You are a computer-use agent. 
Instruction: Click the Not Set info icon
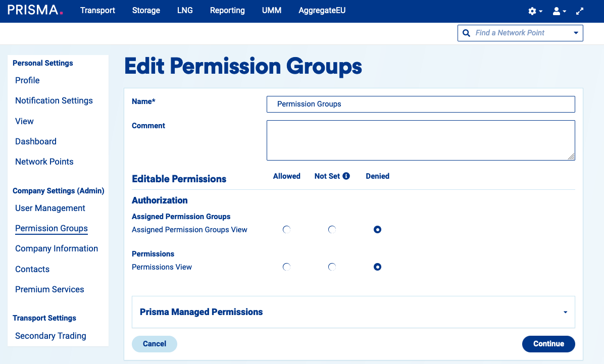click(x=346, y=176)
